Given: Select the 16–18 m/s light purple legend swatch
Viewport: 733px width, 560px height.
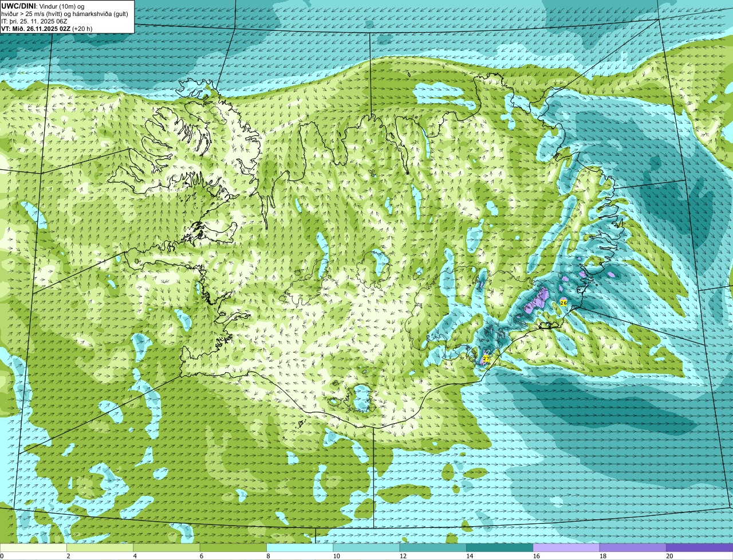Looking at the screenshot, I should coord(566,547).
